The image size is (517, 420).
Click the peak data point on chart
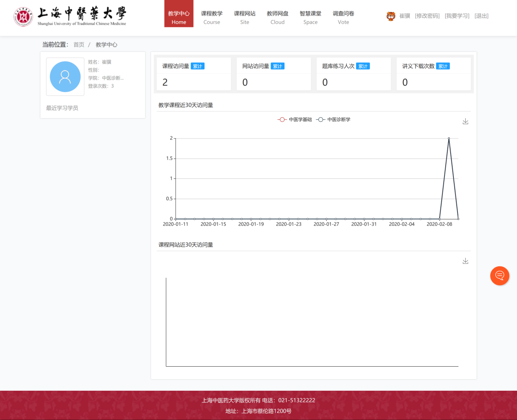coord(449,139)
